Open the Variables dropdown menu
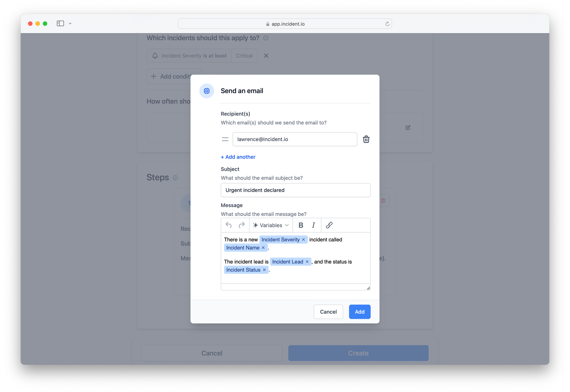This screenshot has height=392, width=570. pos(271,225)
